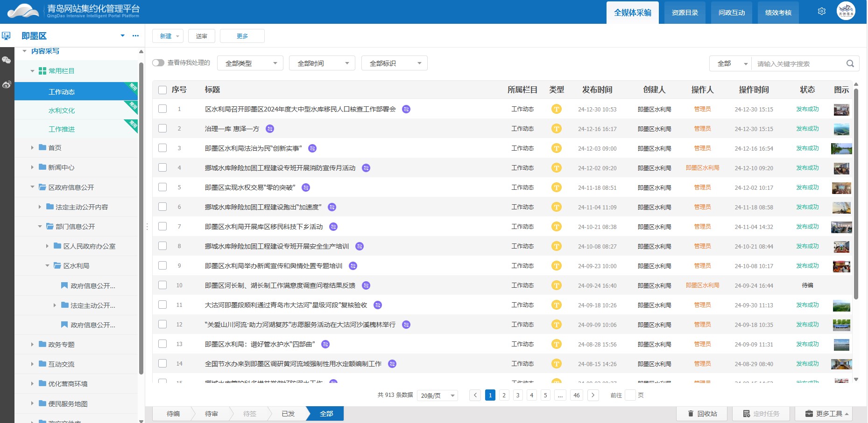Select the 已发 status tab
The width and height of the screenshot is (868, 423).
pyautogui.click(x=288, y=414)
